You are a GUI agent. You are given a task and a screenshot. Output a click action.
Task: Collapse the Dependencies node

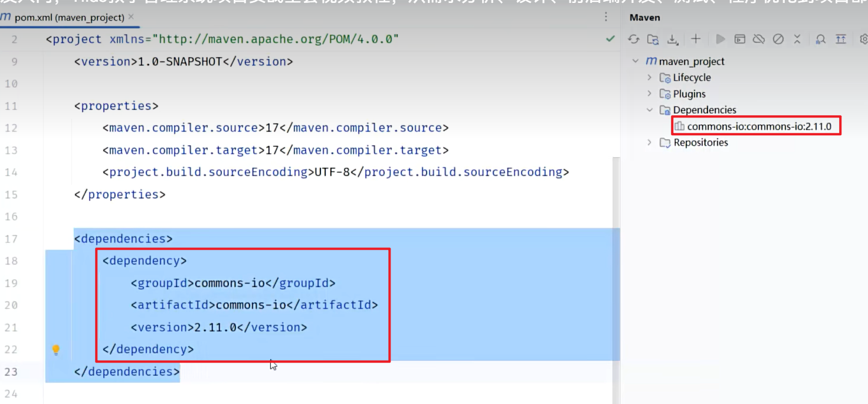tap(650, 110)
